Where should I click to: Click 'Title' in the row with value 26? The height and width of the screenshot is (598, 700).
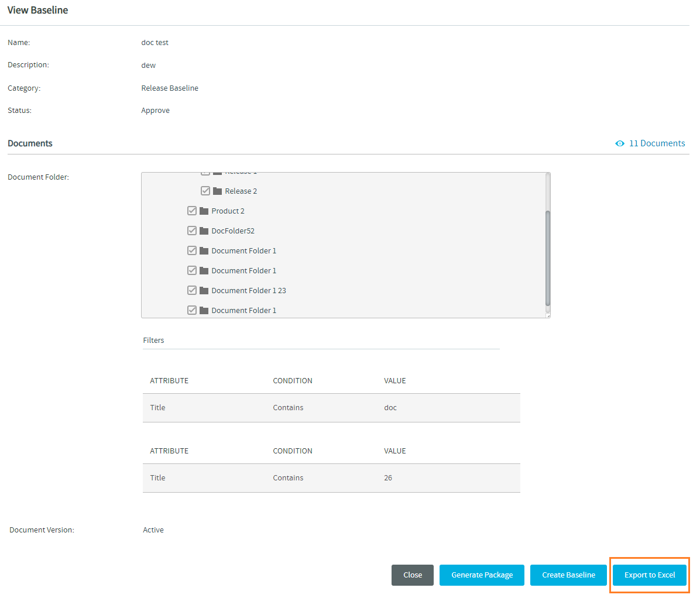(x=157, y=477)
